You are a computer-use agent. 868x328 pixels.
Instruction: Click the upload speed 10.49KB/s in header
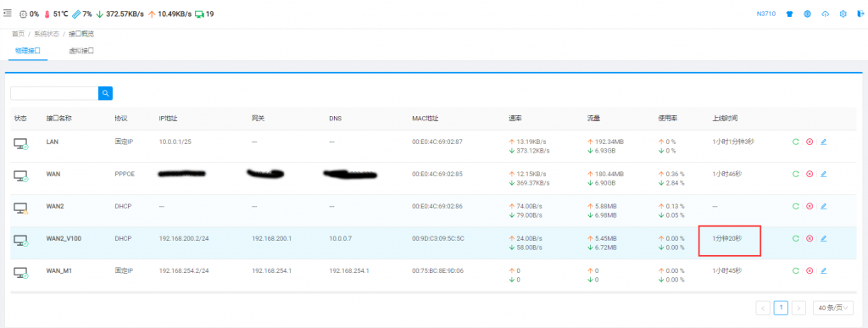click(175, 14)
